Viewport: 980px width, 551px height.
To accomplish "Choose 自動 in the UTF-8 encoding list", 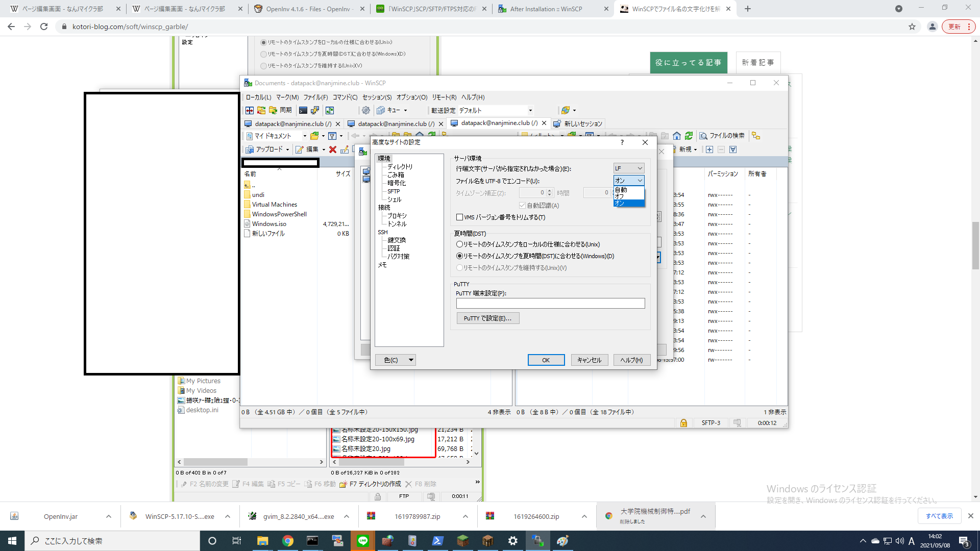I will [629, 190].
